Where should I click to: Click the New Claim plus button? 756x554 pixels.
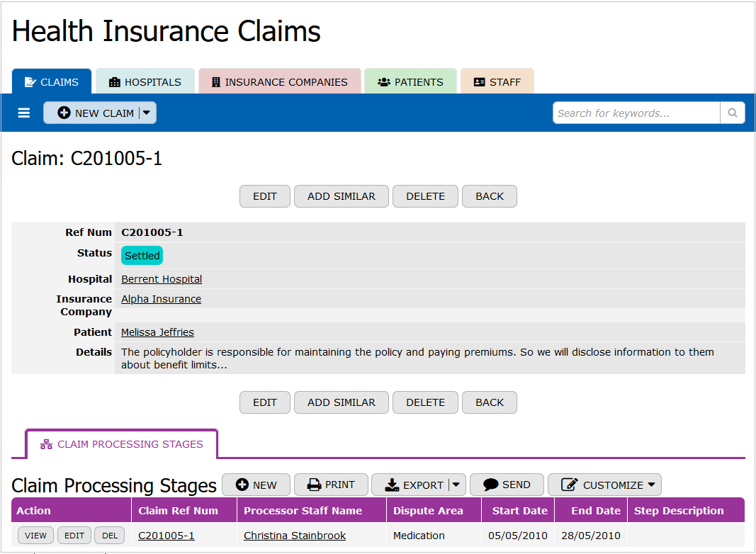(96, 113)
